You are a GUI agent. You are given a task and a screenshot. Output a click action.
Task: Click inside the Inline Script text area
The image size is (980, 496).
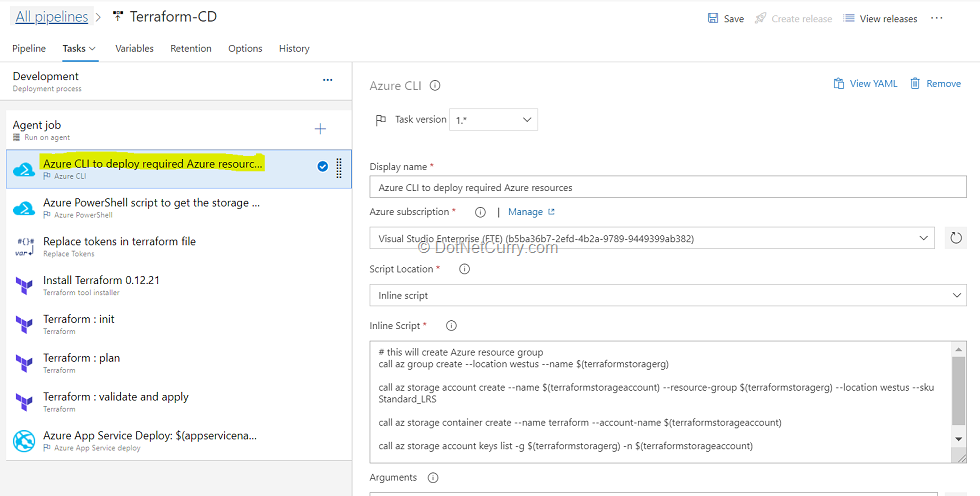click(660, 402)
